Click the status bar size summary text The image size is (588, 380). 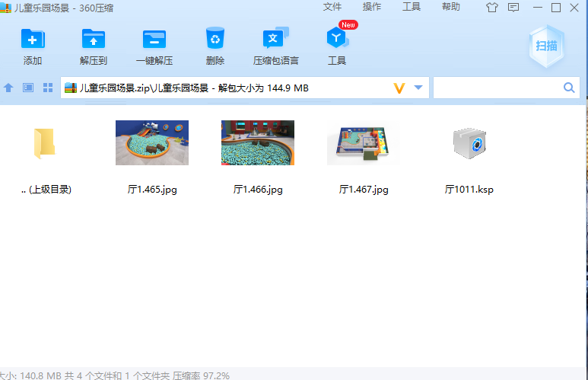(114, 375)
